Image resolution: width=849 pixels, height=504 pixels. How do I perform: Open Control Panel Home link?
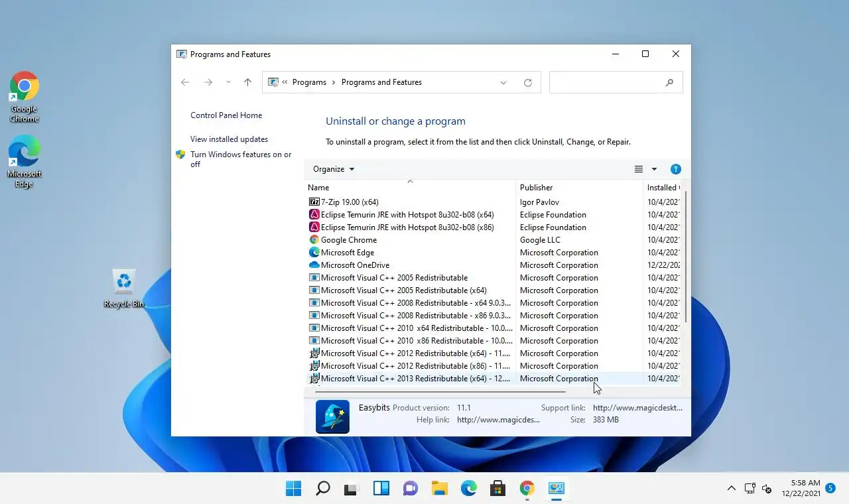[226, 115]
